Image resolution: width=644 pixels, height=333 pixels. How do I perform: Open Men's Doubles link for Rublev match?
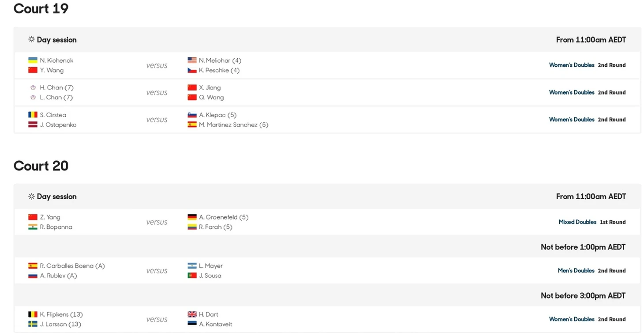pos(576,271)
